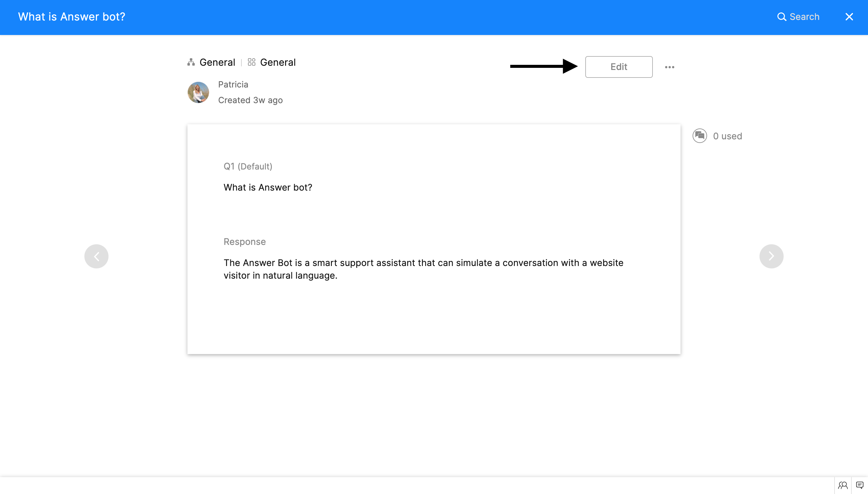Open the three-dot more options menu
The width and height of the screenshot is (868, 494).
669,67
